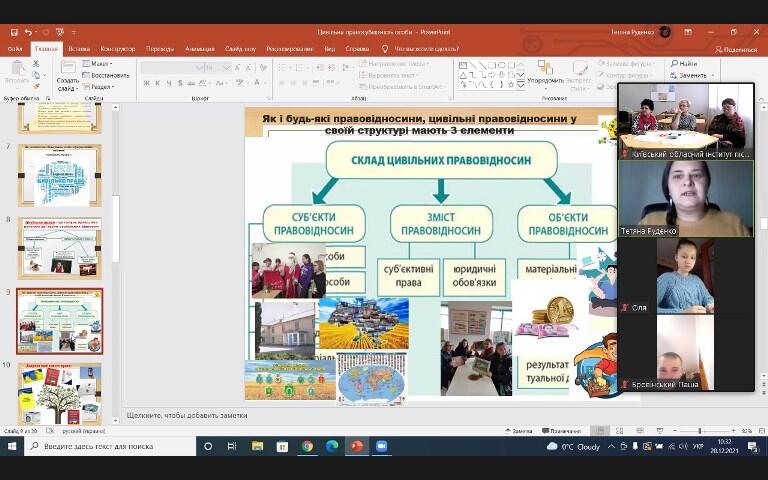768x480 pixels.
Task: Toggle the numbered list button
Action: [x=301, y=68]
